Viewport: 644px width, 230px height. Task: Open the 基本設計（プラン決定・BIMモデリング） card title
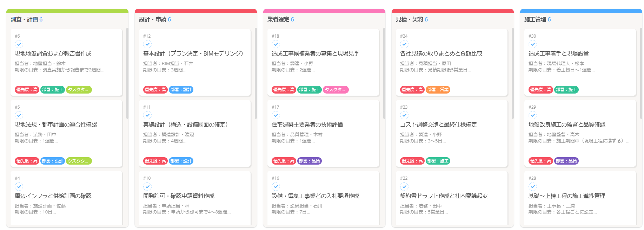pyautogui.click(x=193, y=53)
